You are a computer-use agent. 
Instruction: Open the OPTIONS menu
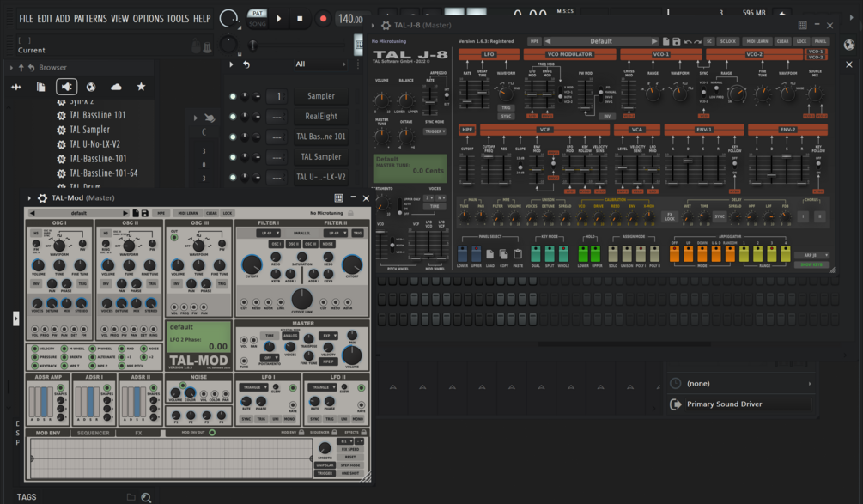148,19
